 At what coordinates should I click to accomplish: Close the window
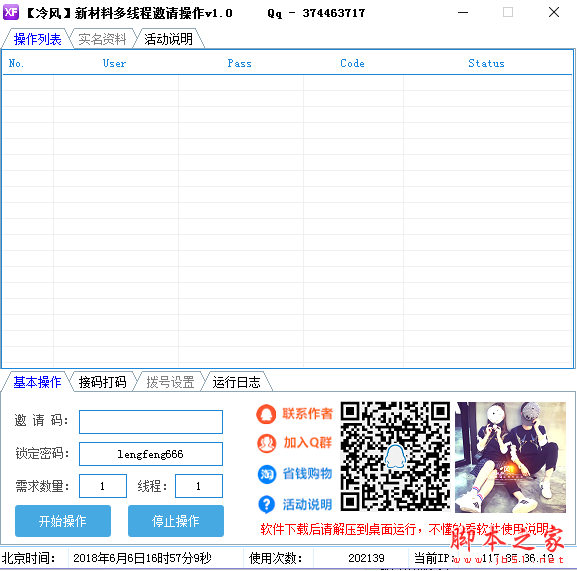coord(554,12)
